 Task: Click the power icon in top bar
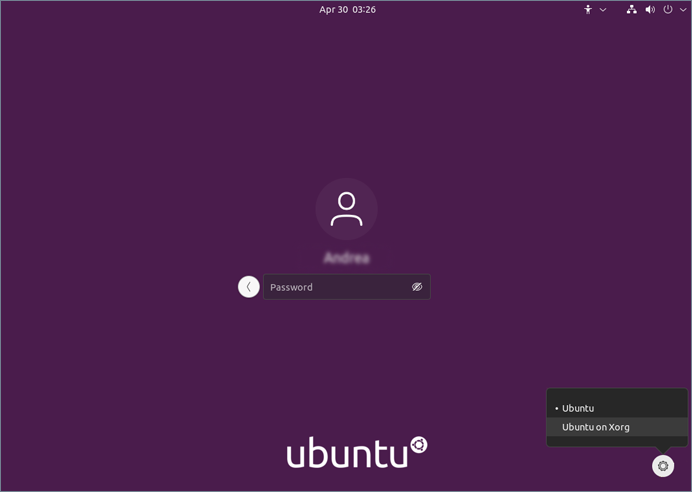pyautogui.click(x=667, y=9)
